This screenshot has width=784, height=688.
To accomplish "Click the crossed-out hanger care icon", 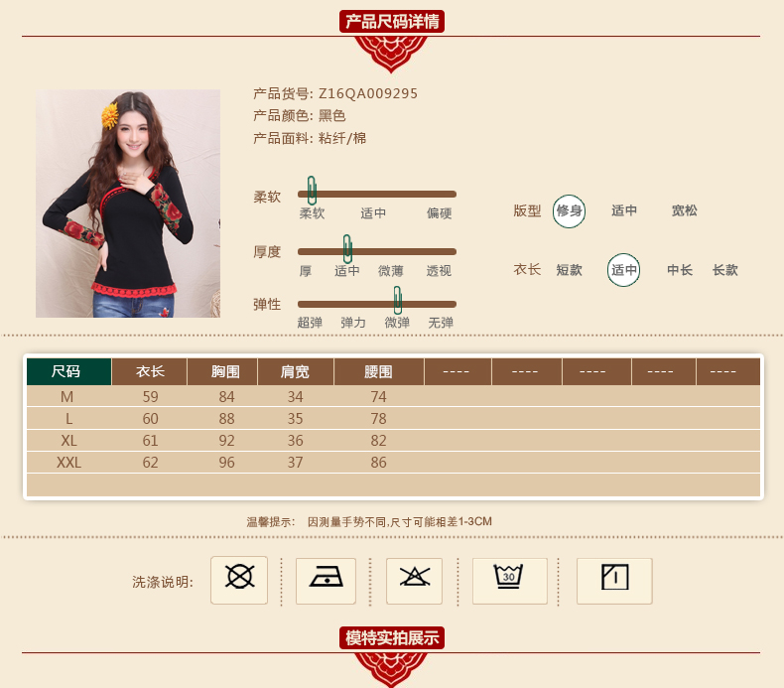I will (x=414, y=580).
